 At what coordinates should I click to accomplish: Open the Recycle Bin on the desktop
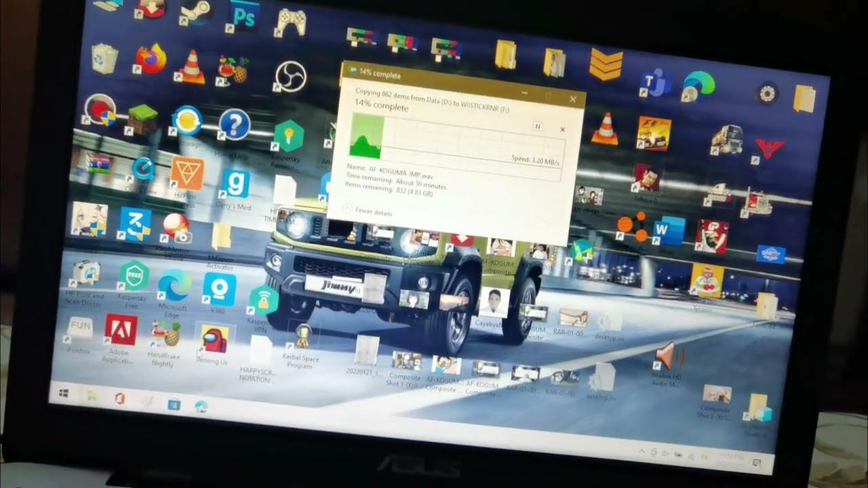[x=104, y=58]
